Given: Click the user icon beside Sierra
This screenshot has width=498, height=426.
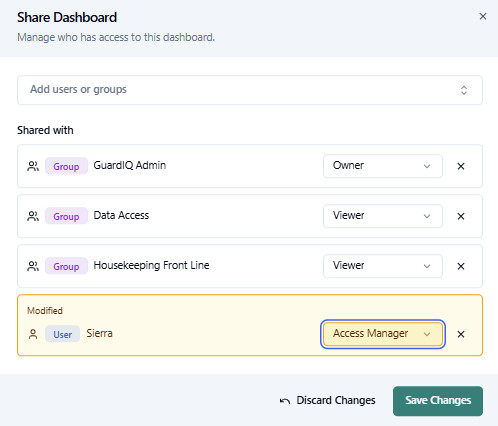Looking at the screenshot, I should point(33,334).
